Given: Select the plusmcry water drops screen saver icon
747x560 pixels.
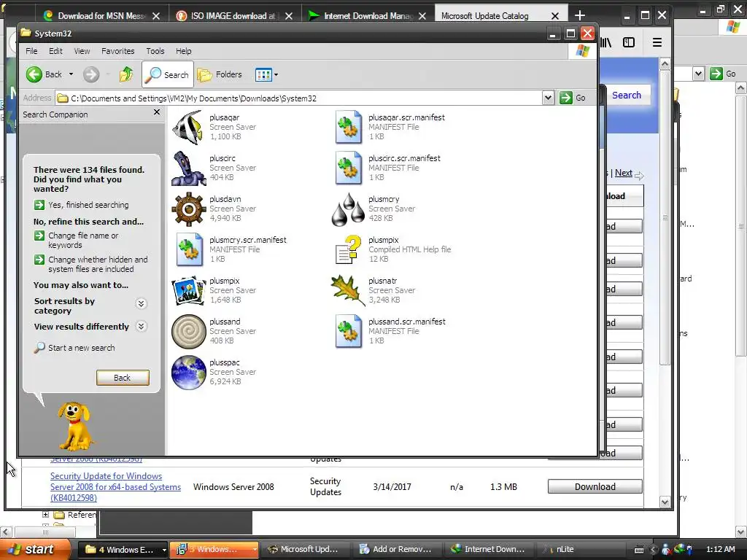Looking at the screenshot, I should (348, 209).
